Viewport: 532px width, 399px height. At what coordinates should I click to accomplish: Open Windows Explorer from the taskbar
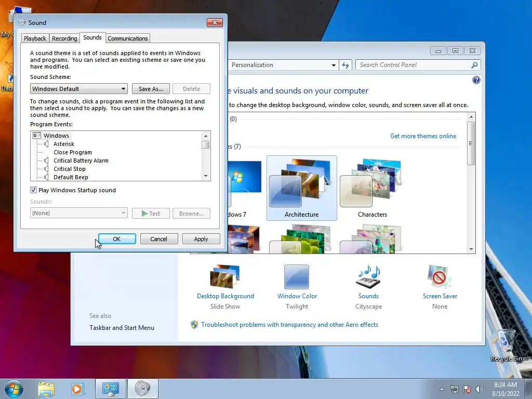(46, 389)
